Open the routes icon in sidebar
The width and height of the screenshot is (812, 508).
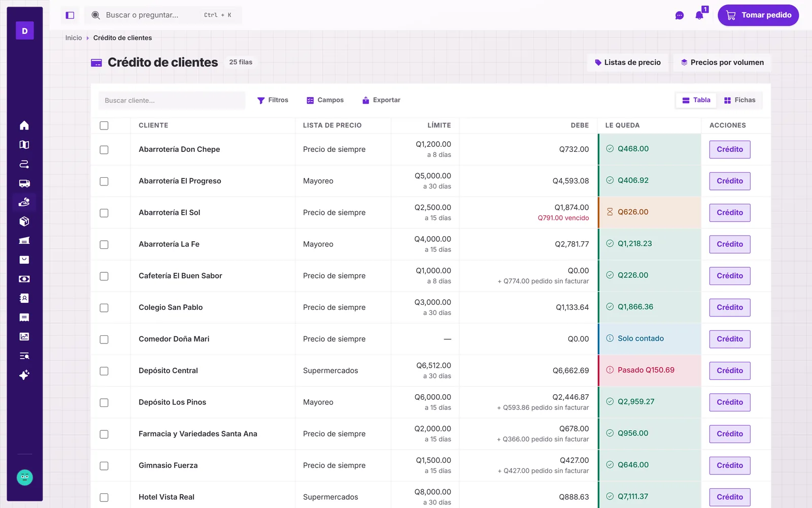24,164
